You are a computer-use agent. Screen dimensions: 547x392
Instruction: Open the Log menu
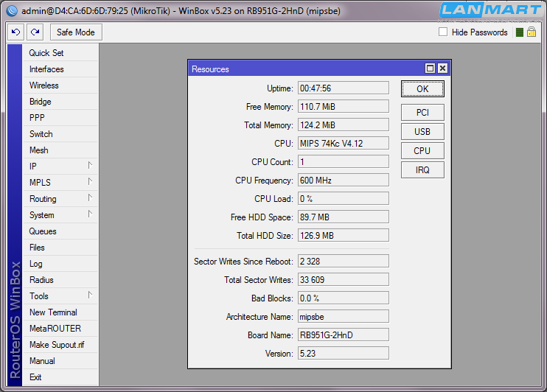(60, 264)
